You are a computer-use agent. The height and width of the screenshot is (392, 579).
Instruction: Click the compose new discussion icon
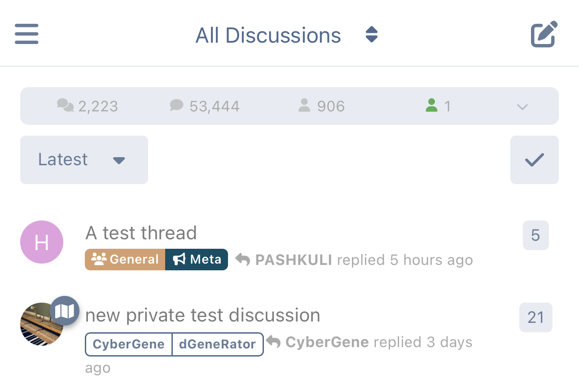pyautogui.click(x=543, y=33)
